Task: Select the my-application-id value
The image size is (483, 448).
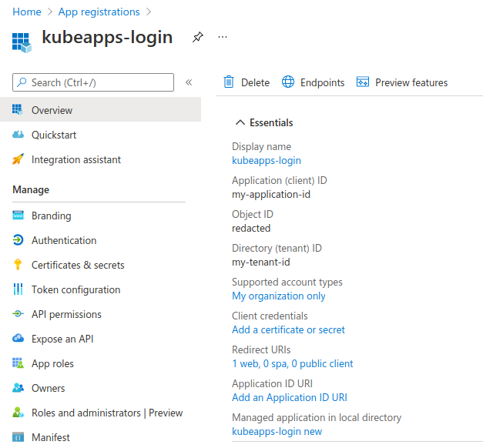Action: point(271,194)
